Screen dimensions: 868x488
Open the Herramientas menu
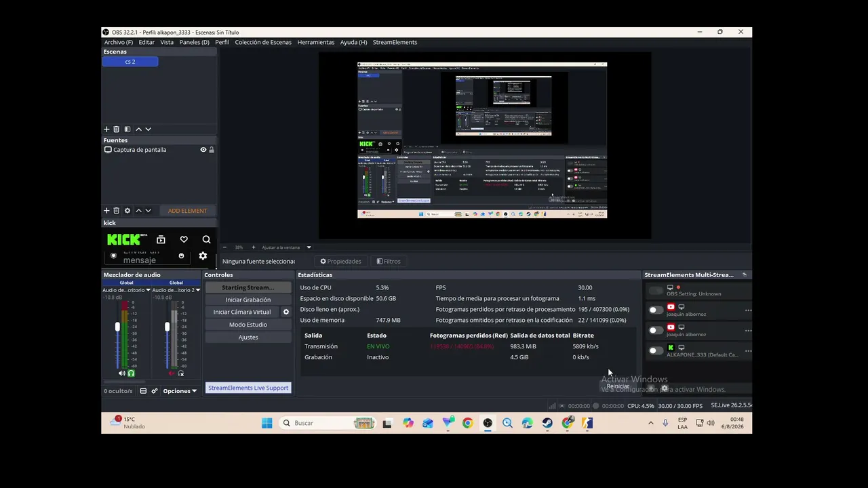click(316, 42)
